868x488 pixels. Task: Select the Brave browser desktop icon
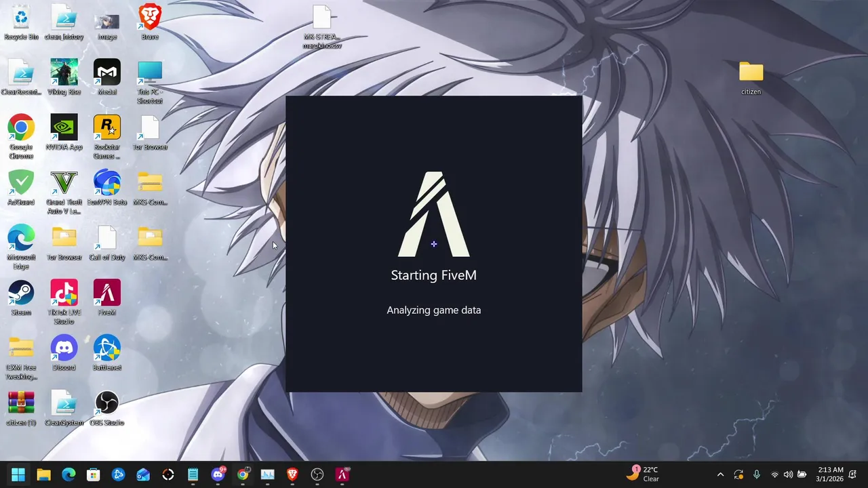tap(150, 22)
